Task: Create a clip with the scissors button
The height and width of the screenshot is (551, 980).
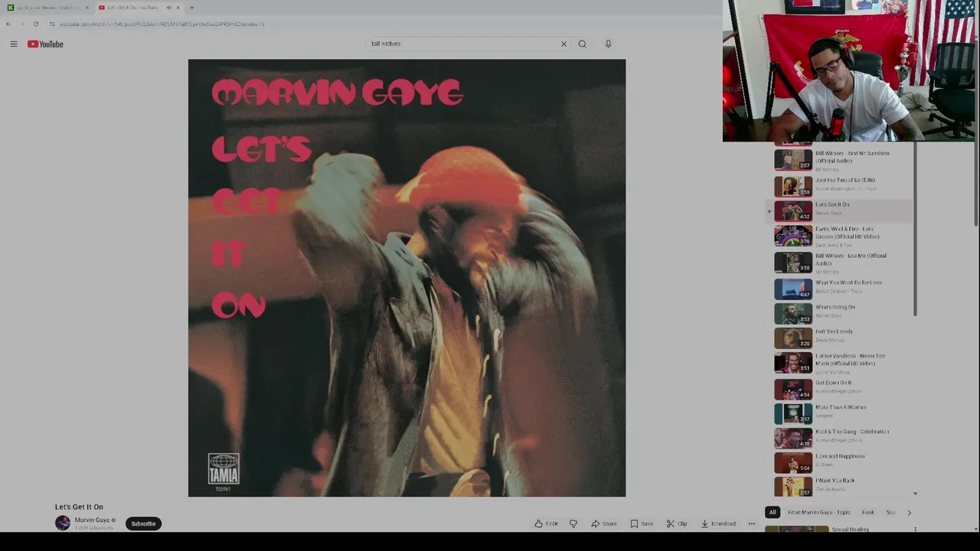Action: (676, 523)
